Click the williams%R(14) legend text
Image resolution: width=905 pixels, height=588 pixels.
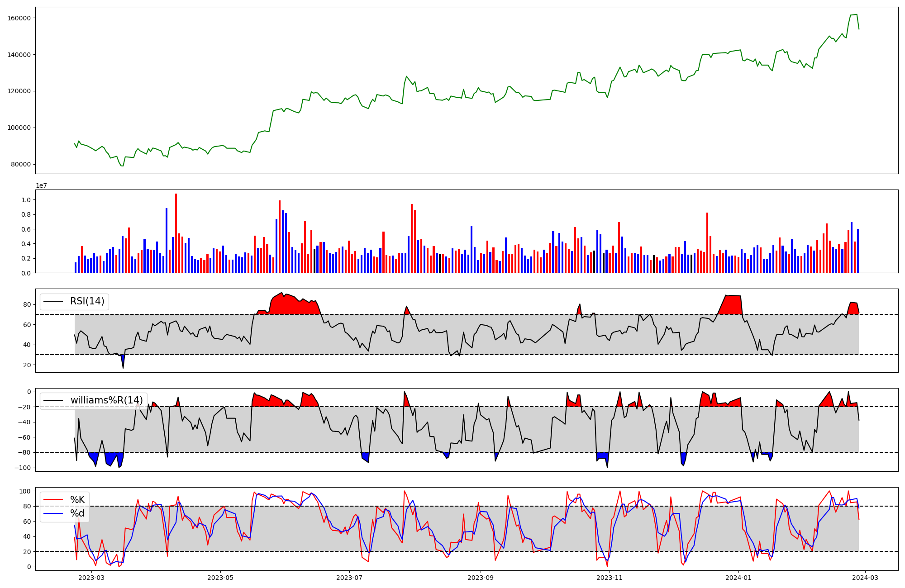[x=106, y=400]
